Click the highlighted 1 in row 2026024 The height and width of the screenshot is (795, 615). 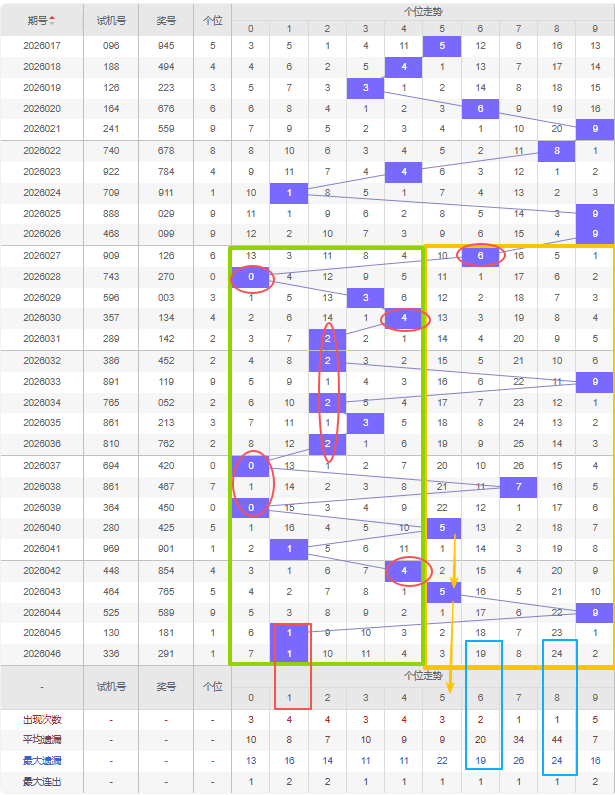[288, 192]
